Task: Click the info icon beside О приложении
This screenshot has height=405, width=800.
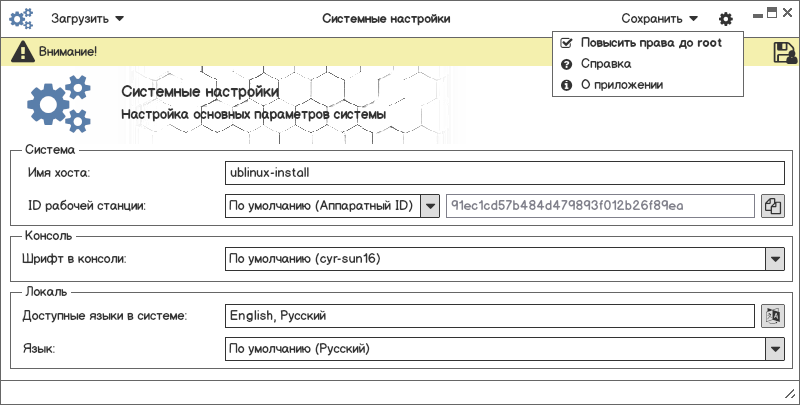Action: [x=566, y=85]
